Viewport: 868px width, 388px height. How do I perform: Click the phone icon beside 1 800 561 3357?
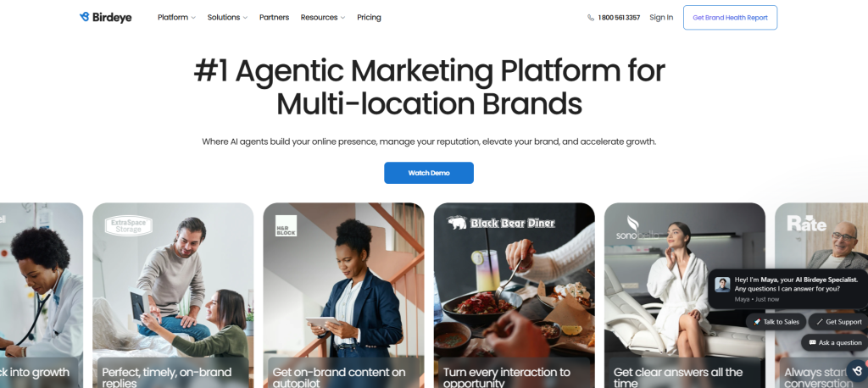[x=591, y=18]
